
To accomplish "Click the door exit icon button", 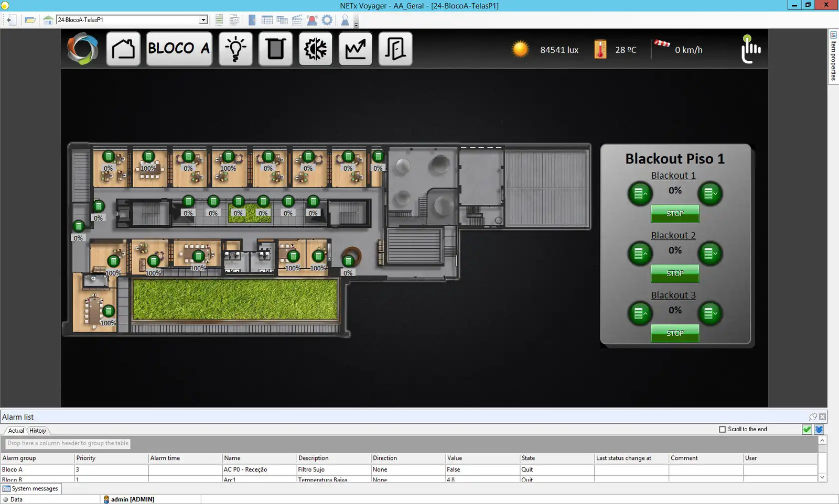I will 395,49.
